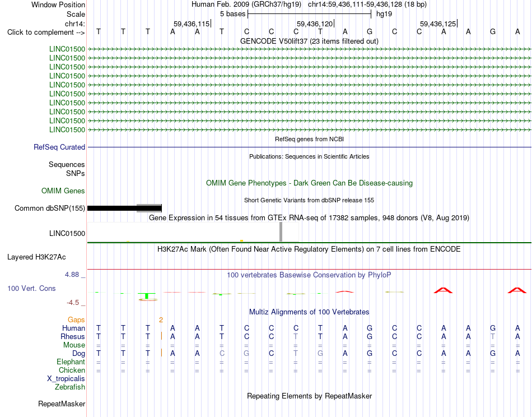Click 'Publications: Sequences in Scientific Articles' title
Screen dimensions: 532x417
(309, 156)
